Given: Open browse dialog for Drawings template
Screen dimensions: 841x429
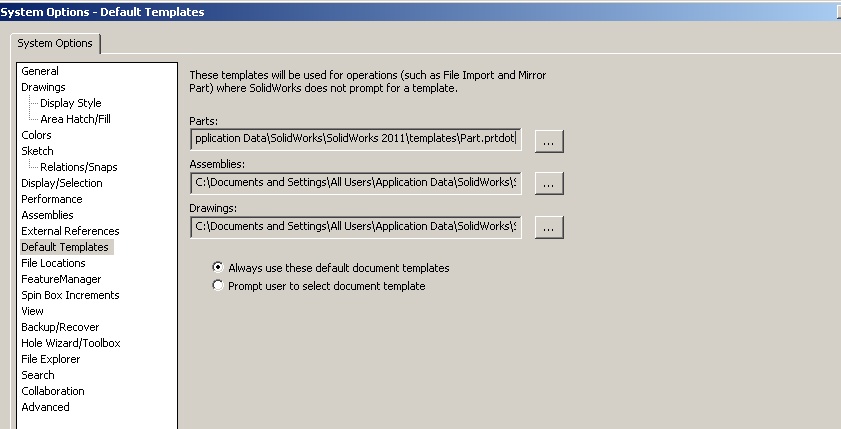Looking at the screenshot, I should click(x=549, y=227).
